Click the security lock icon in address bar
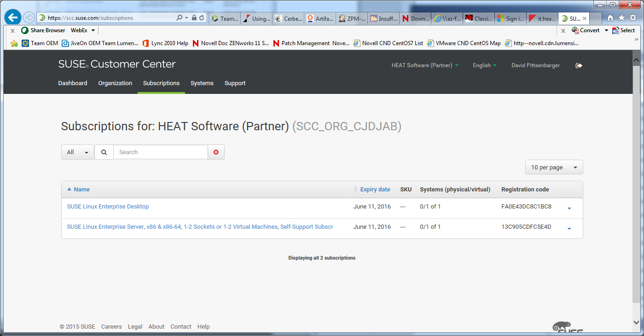The width and height of the screenshot is (644, 336). [194, 18]
